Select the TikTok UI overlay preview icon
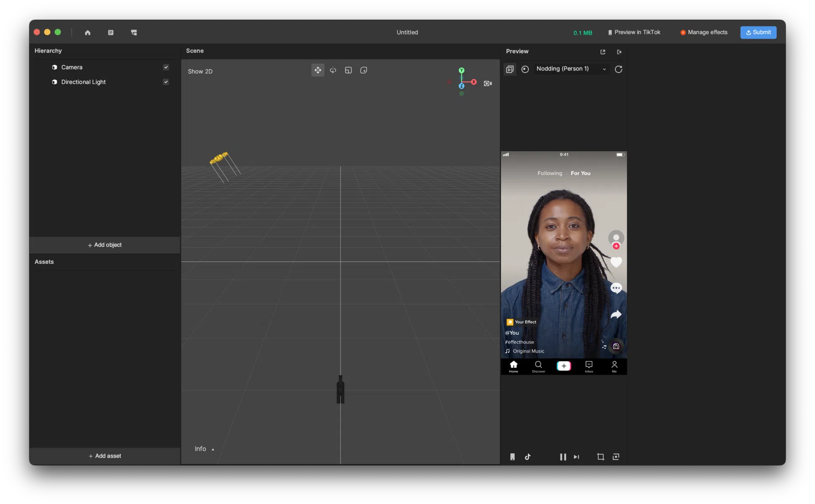The width and height of the screenshot is (815, 504). [528, 457]
